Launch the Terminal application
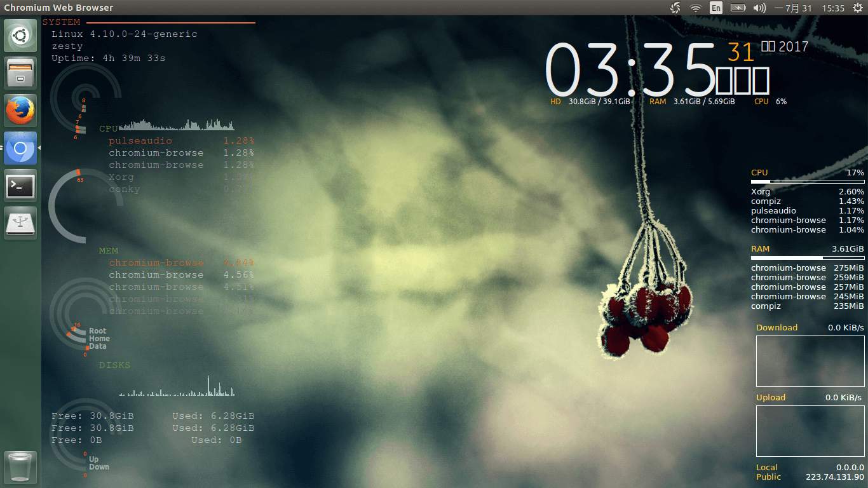 point(20,186)
